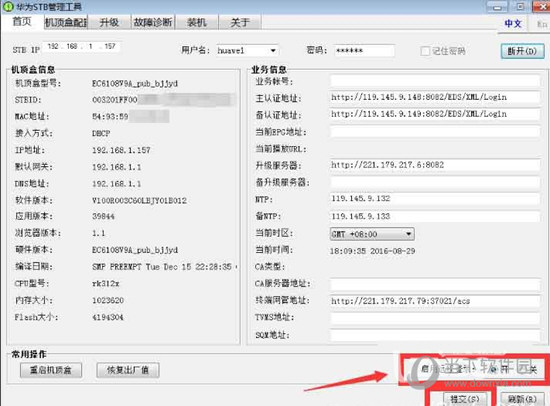Switch to the 首页 tab
This screenshot has width=550, height=406.
[x=22, y=22]
